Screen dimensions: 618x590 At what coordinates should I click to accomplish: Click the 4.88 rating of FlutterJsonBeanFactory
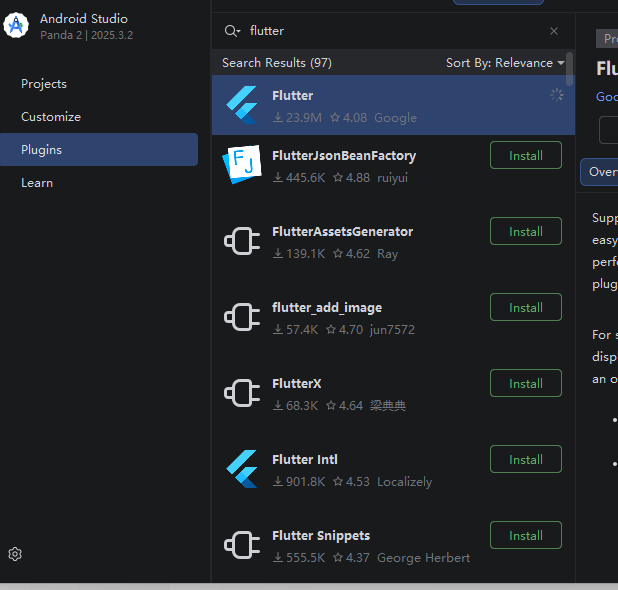pos(352,178)
